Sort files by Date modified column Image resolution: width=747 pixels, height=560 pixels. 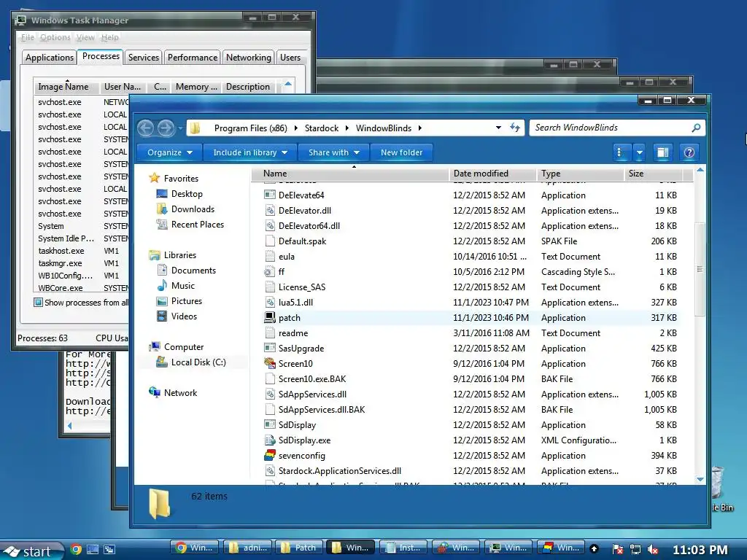click(x=492, y=174)
